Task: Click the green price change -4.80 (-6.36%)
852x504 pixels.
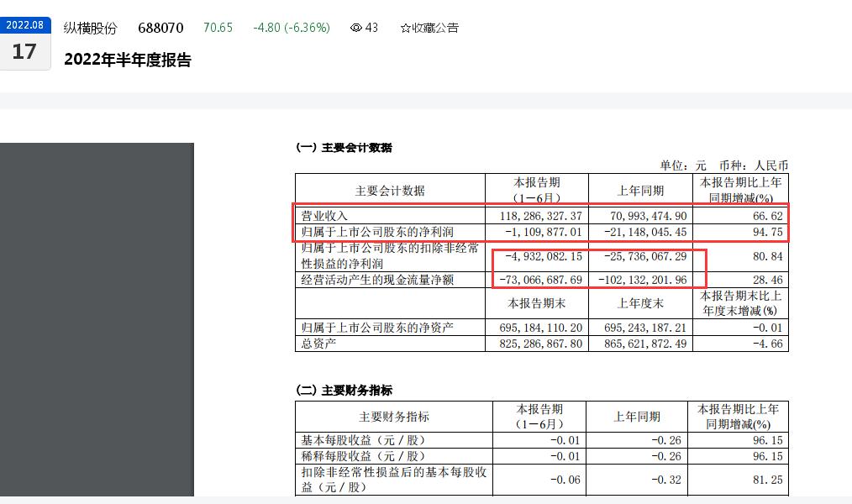Action: pyautogui.click(x=291, y=28)
